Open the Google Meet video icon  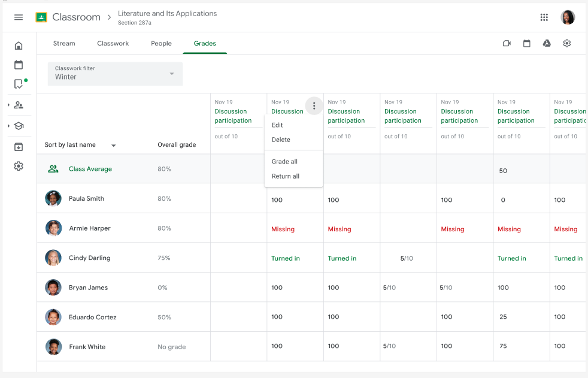pos(506,43)
